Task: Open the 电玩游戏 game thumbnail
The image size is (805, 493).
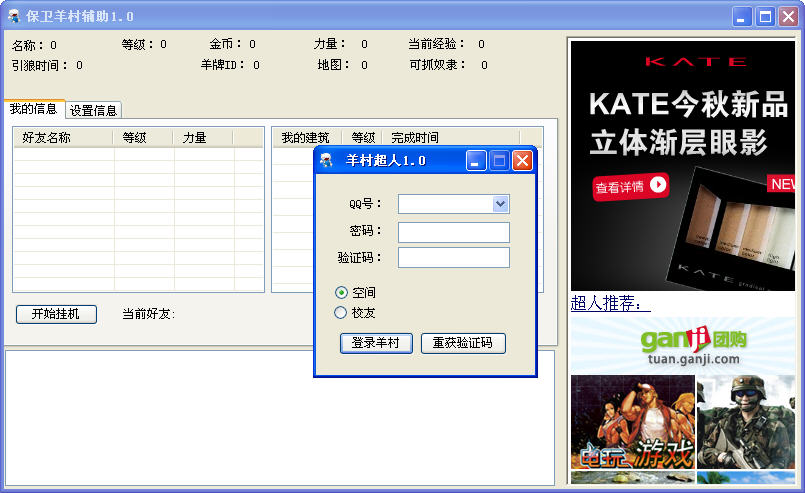Action: [x=632, y=422]
